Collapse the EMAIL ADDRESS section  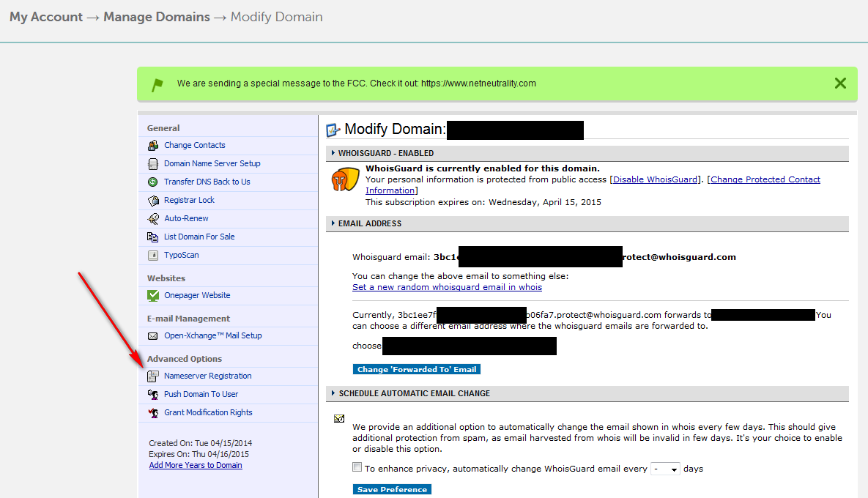(333, 223)
